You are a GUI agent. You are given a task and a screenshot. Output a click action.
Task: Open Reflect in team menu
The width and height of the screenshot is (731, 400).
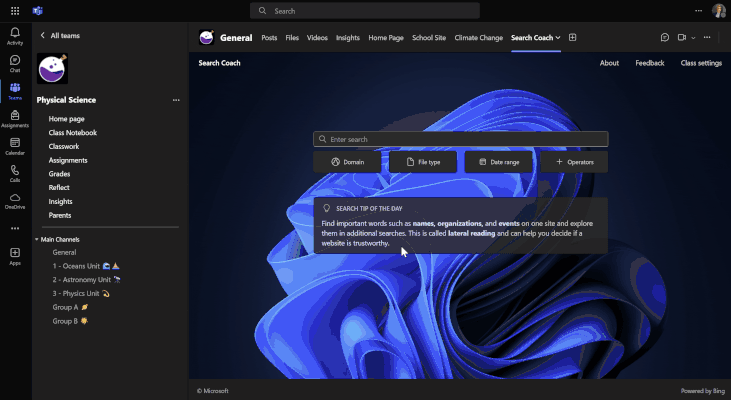pos(59,187)
